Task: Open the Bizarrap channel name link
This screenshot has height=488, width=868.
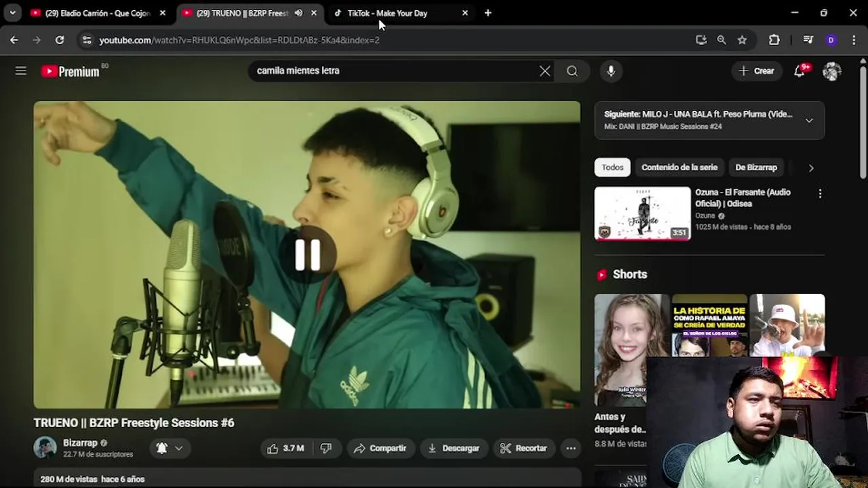Action: tap(80, 443)
